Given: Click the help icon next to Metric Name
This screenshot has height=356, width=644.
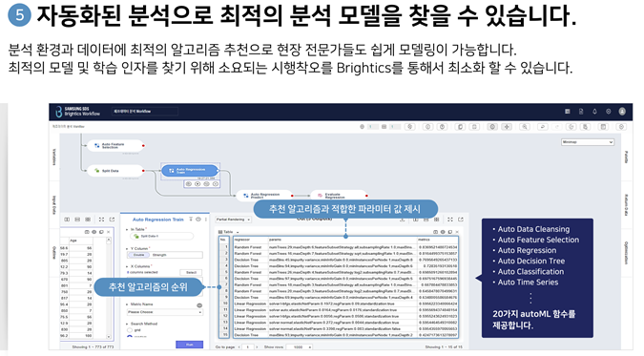Looking at the screenshot, I should 199,305.
